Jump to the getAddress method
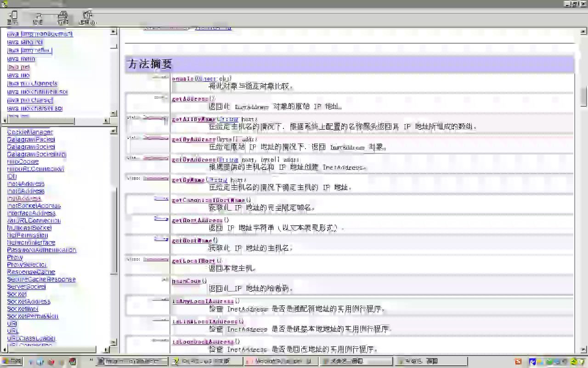This screenshot has width=588, height=368. point(190,99)
